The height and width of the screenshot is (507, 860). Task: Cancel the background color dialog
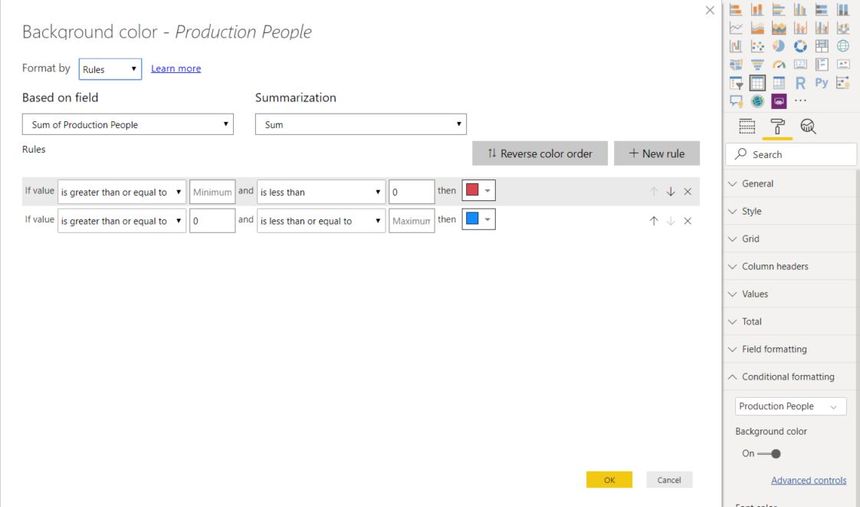coord(669,480)
